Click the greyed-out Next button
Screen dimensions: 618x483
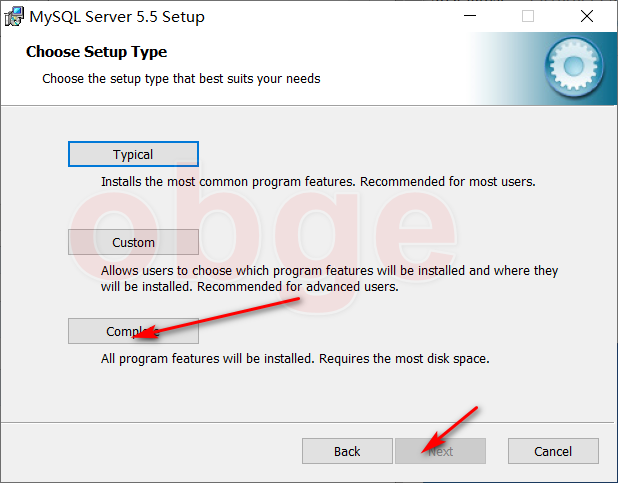(440, 451)
